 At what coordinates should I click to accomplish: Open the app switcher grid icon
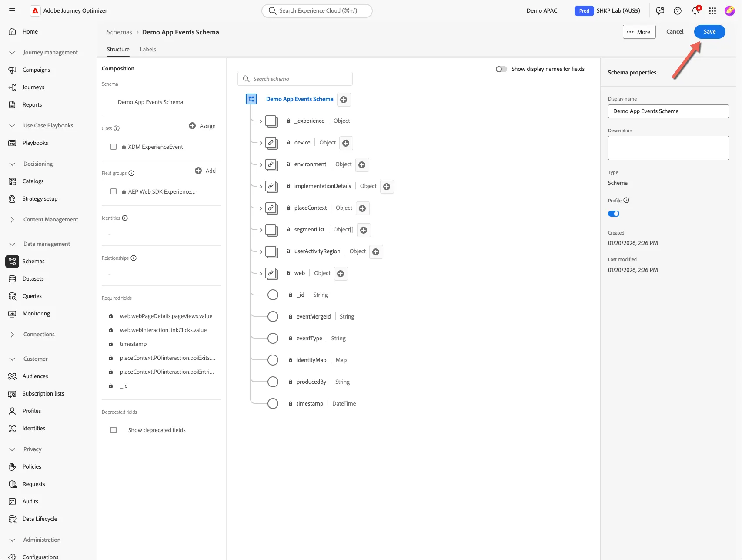click(x=712, y=11)
